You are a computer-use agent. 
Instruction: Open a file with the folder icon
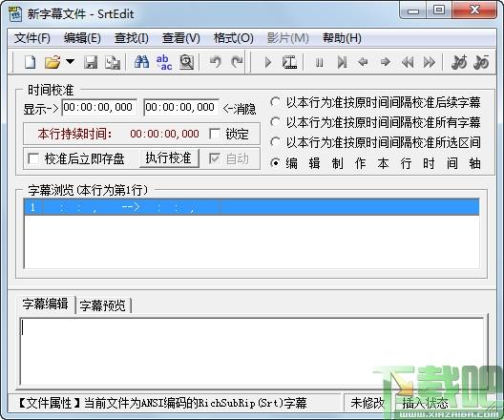[x=52, y=62]
